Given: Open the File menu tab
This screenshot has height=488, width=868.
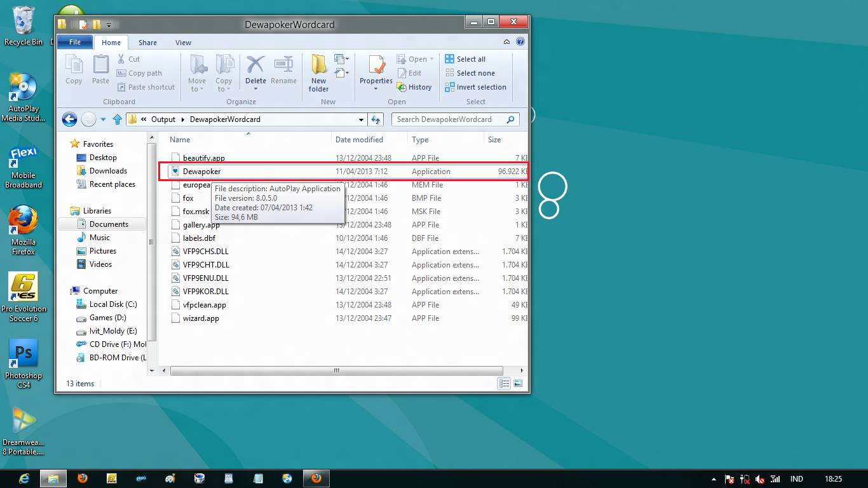Looking at the screenshot, I should click(75, 43).
